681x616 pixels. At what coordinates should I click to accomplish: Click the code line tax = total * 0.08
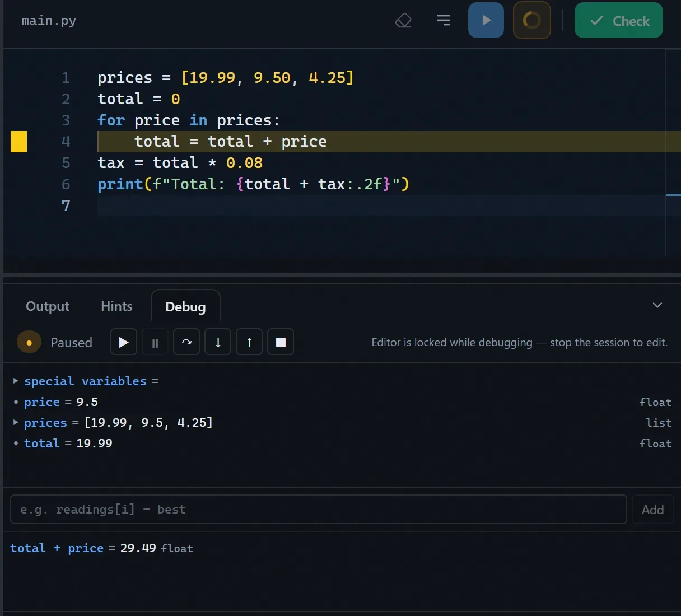coord(180,163)
